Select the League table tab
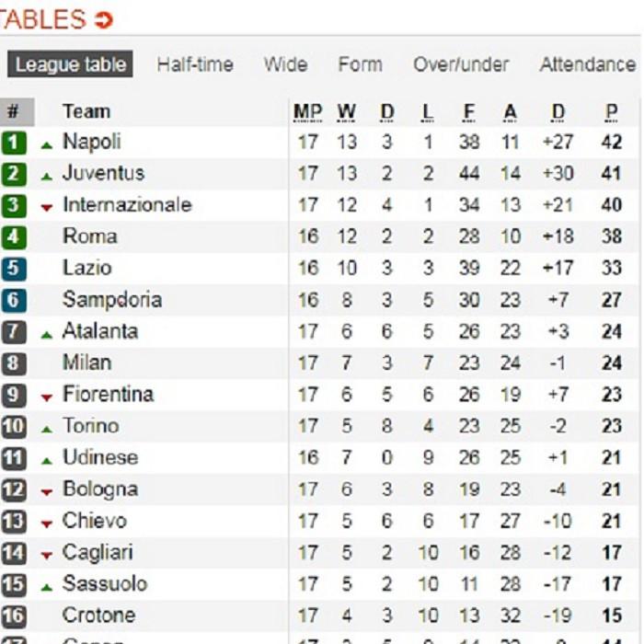 (71, 65)
